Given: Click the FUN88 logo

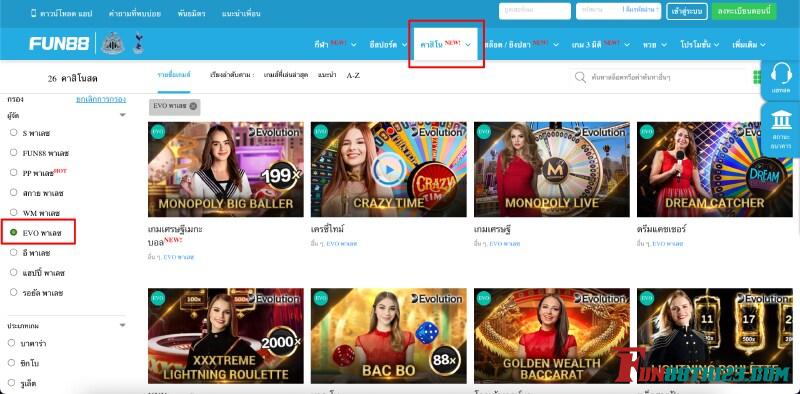Looking at the screenshot, I should point(59,43).
